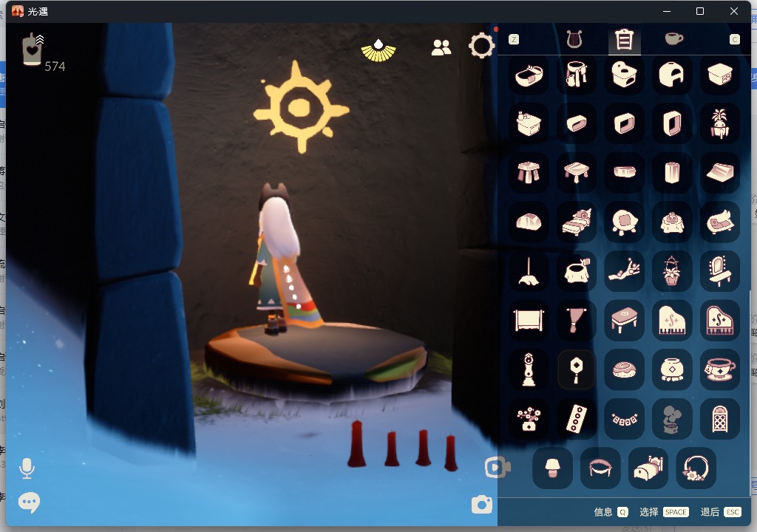This screenshot has height=532, width=757.
Task: Select the tall hollow frame block
Action: 671,123
